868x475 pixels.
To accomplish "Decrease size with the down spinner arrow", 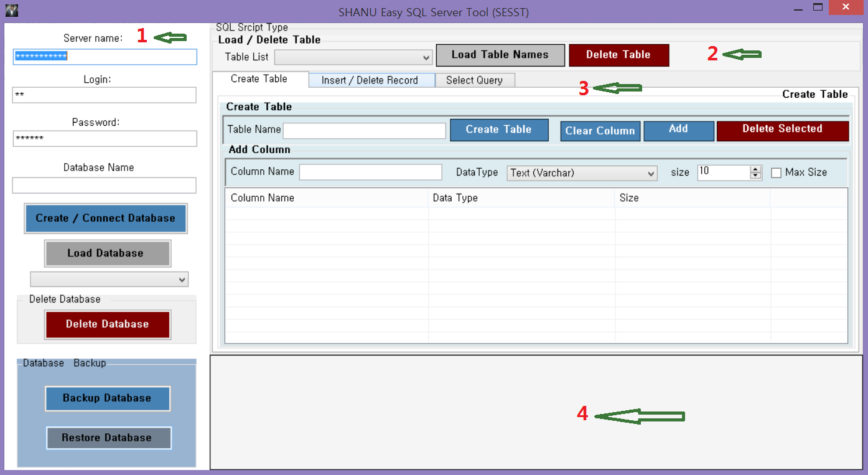I will 756,176.
